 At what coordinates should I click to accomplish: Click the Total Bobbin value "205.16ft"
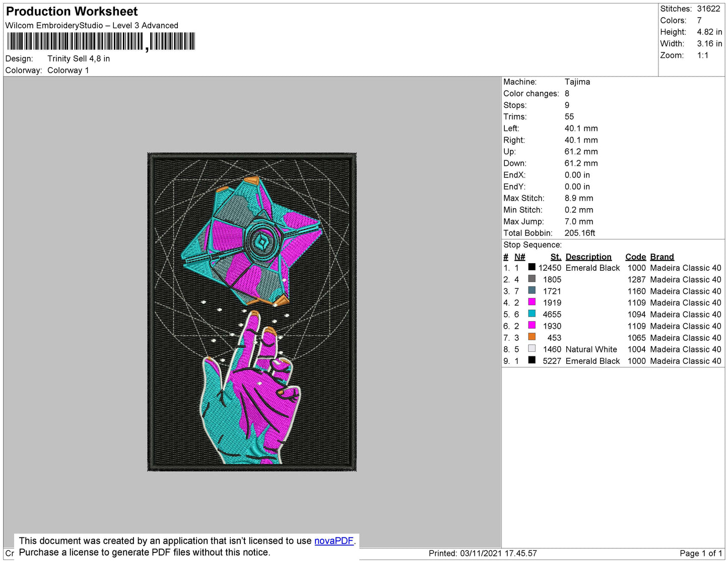click(x=580, y=233)
